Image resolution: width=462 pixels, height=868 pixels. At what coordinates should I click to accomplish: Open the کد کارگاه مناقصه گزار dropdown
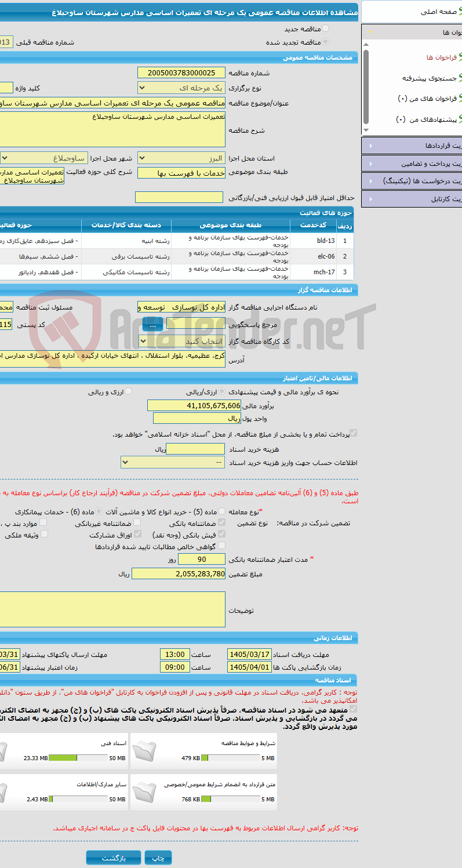(x=181, y=341)
